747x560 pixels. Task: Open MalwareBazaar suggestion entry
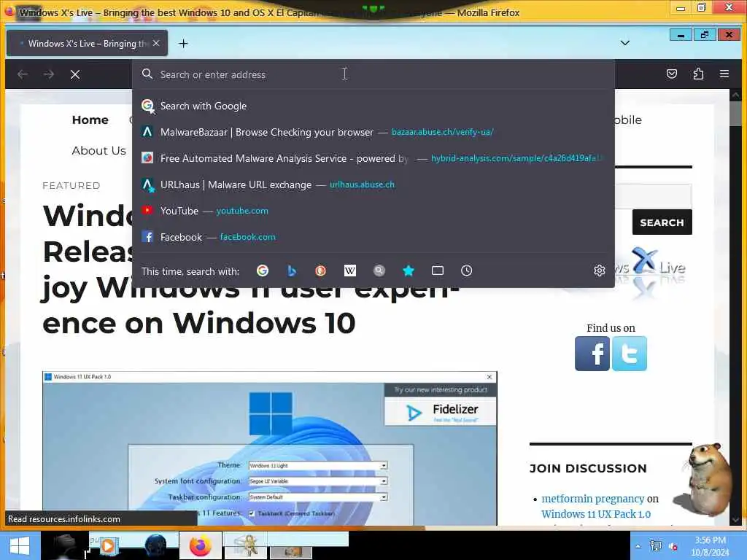[373, 132]
